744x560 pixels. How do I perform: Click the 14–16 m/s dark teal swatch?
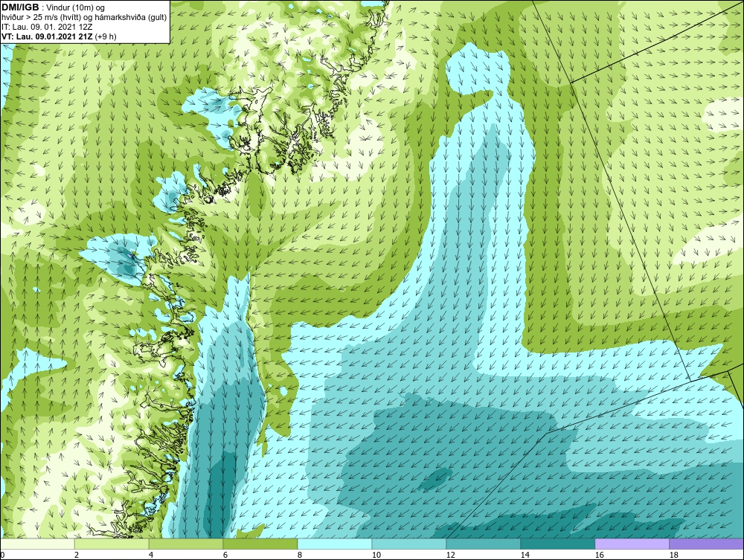coord(557,544)
